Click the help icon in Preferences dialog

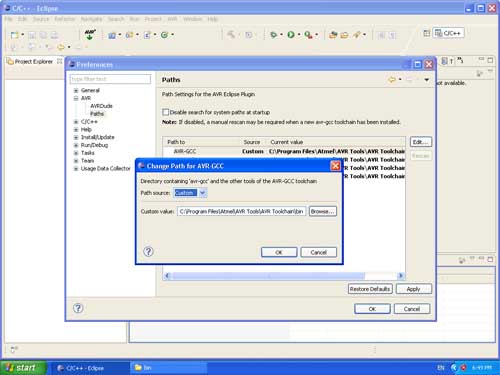[x=78, y=308]
